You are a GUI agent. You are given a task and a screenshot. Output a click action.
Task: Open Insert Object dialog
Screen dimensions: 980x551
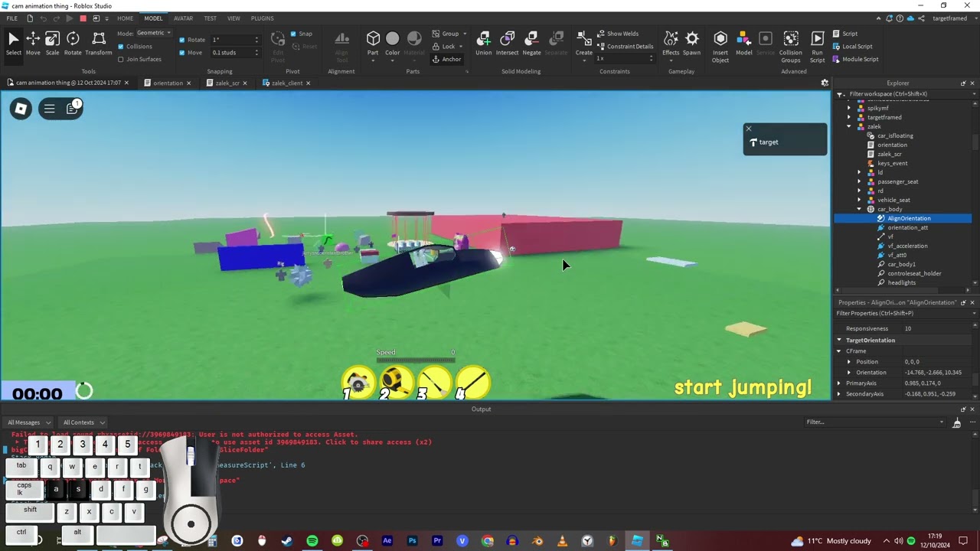[x=720, y=46]
